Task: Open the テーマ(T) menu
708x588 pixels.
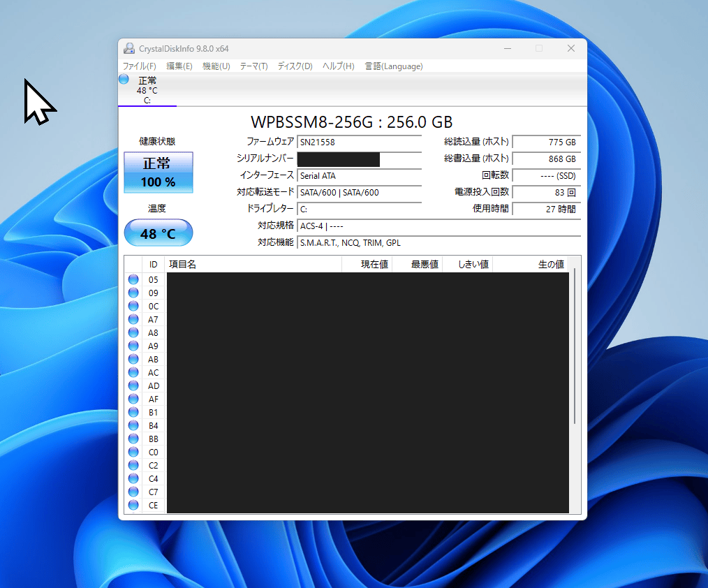Action: [x=253, y=66]
